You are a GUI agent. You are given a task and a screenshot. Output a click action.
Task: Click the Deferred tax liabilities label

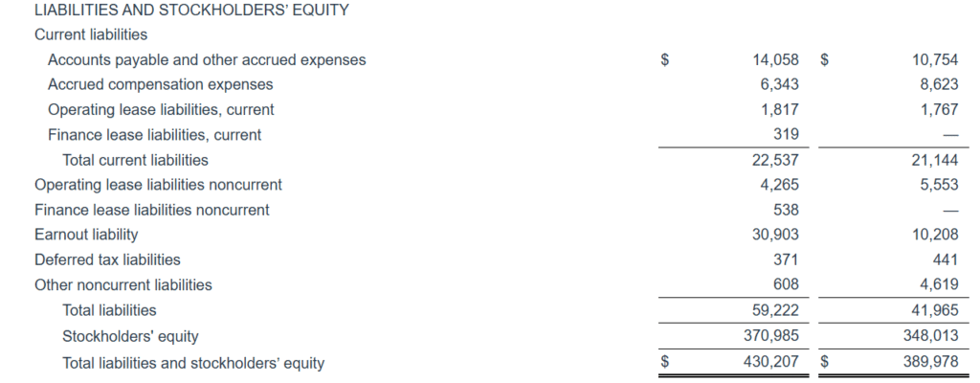pos(107,259)
